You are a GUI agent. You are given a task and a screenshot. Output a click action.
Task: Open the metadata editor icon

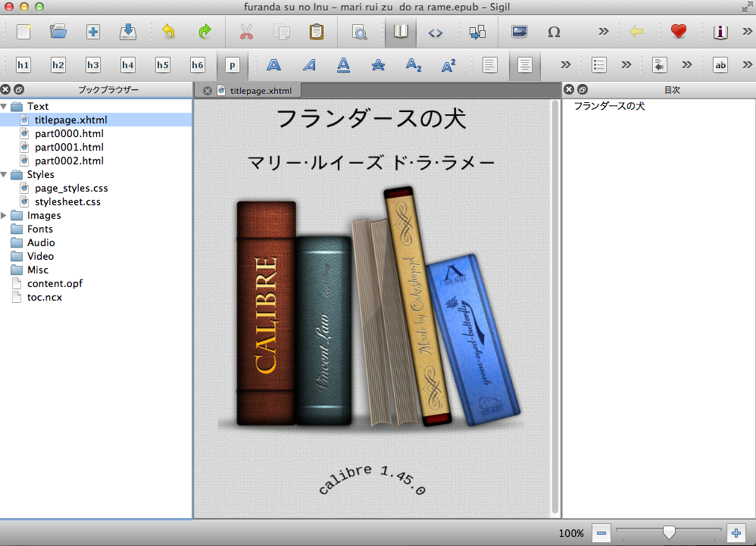(720, 32)
